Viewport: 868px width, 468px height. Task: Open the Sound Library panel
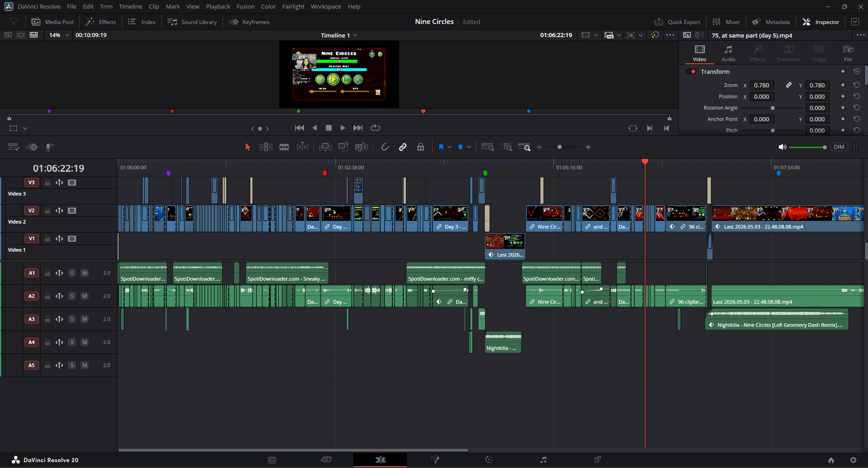coord(192,22)
